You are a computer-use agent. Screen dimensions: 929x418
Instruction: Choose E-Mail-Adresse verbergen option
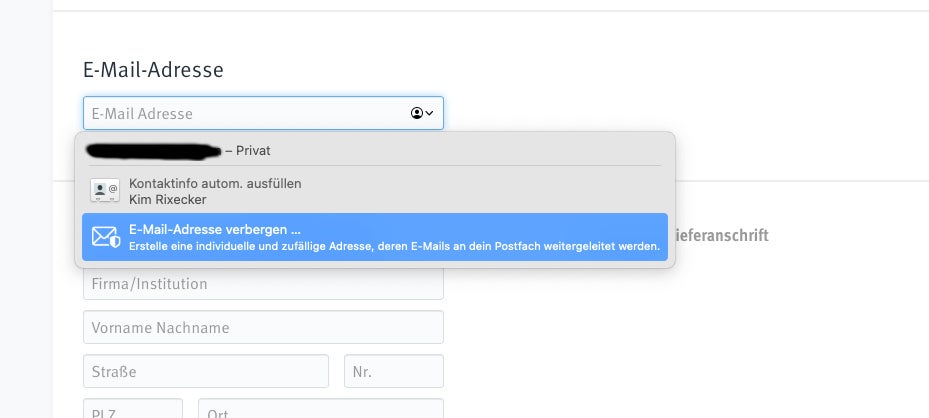(x=374, y=237)
